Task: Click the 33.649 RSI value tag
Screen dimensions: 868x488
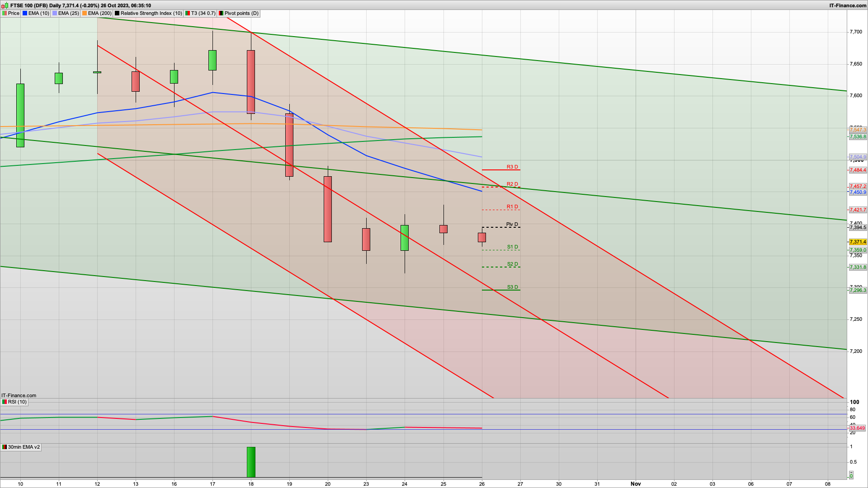Action: click(x=857, y=428)
